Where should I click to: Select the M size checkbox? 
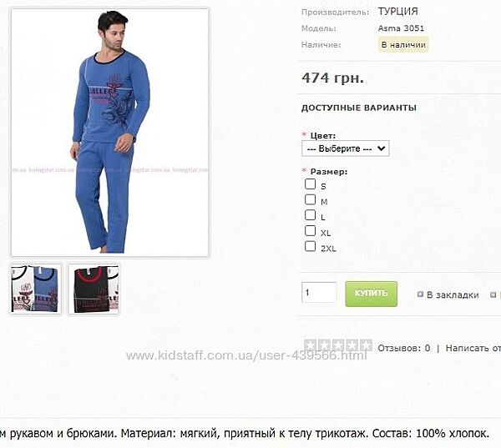(310, 199)
